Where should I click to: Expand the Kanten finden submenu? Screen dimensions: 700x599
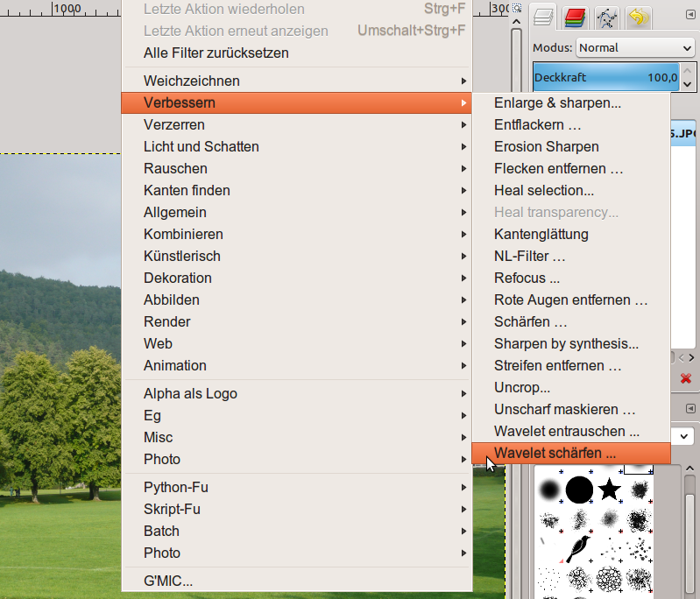[296, 191]
